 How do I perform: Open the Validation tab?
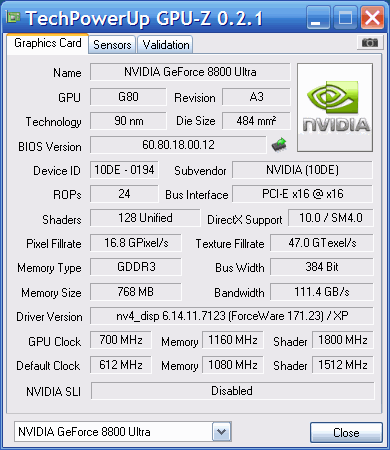(166, 45)
